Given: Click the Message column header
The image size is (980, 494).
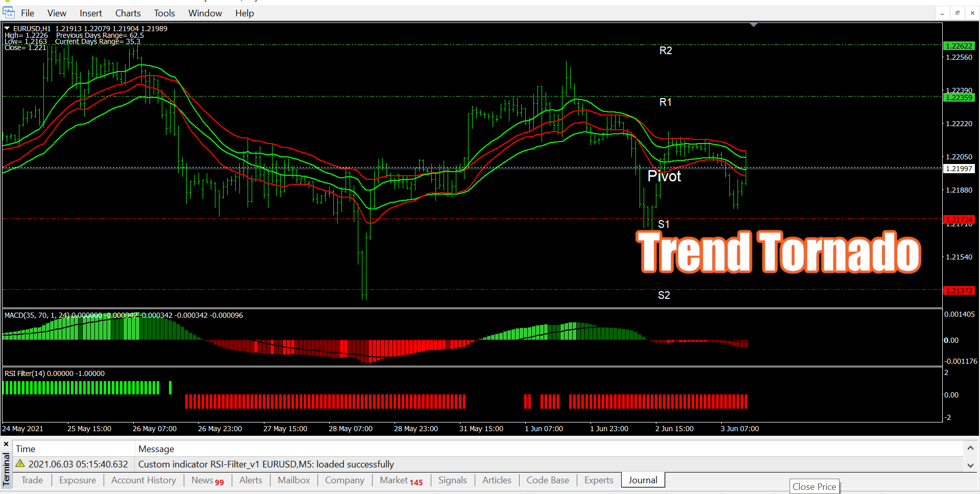Looking at the screenshot, I should point(156,449).
